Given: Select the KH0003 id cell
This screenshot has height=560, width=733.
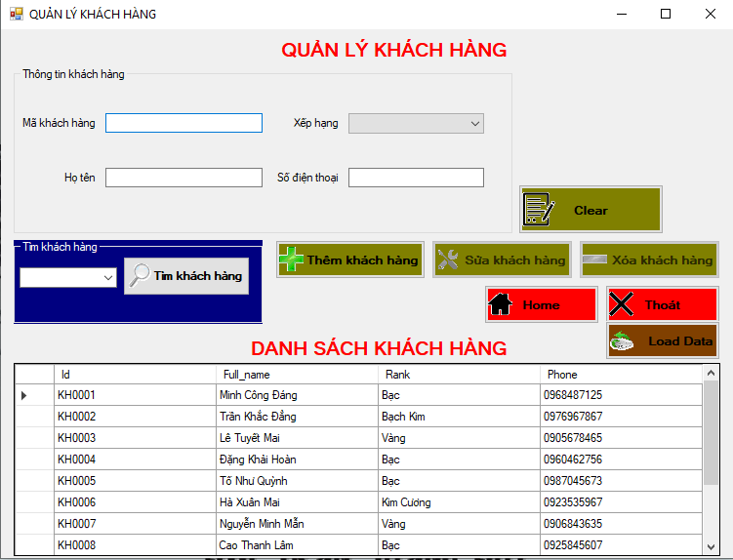Looking at the screenshot, I should (x=135, y=437).
